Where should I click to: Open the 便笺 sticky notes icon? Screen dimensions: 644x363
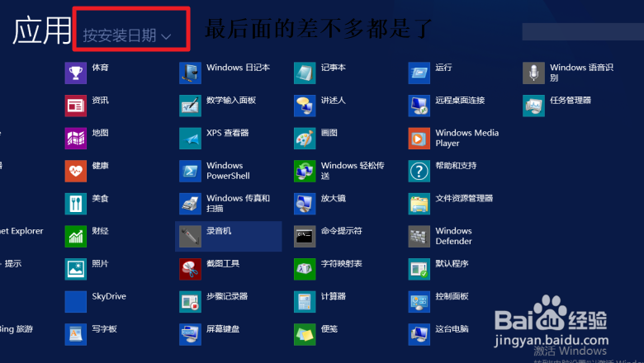pos(305,334)
